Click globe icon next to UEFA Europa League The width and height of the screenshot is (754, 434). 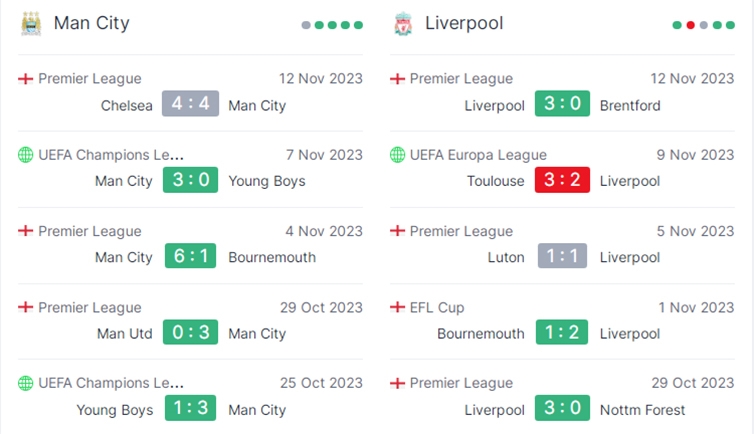point(397,155)
